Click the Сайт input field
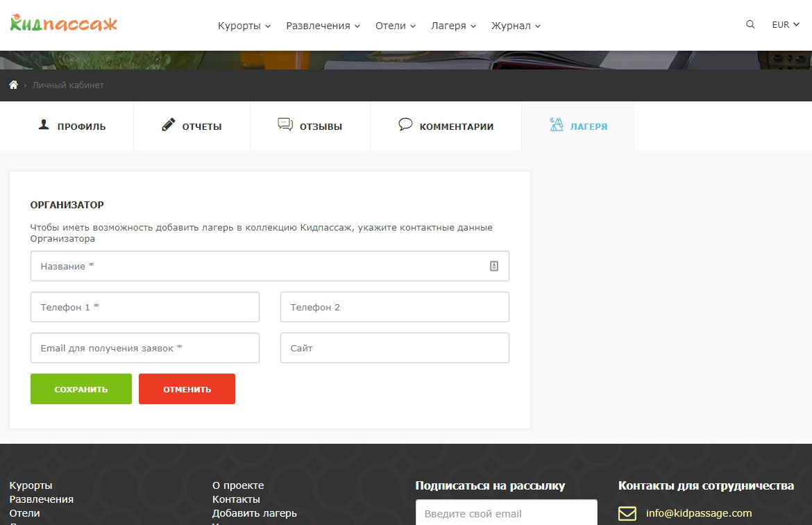This screenshot has width=812, height=525. pos(394,348)
